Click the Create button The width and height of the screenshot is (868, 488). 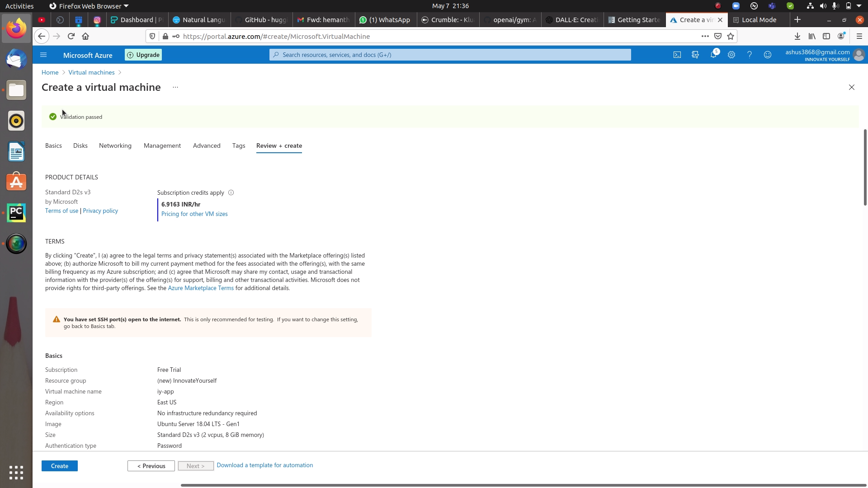[x=59, y=465]
